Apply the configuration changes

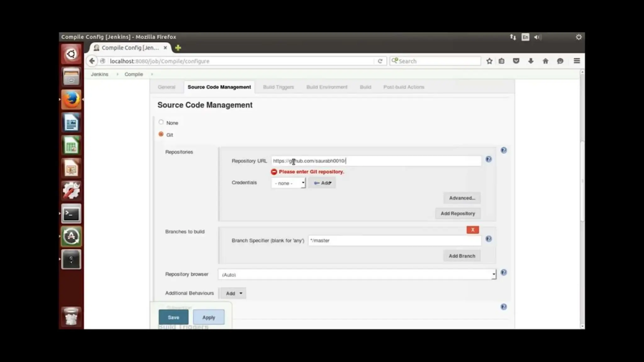(x=209, y=317)
